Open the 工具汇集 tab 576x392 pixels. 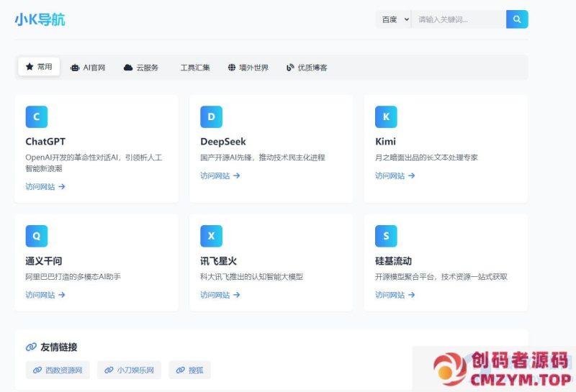[194, 68]
